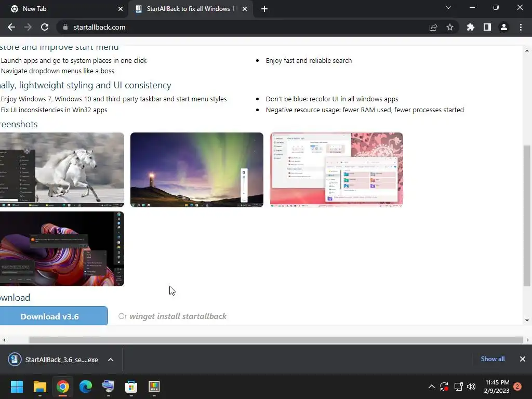This screenshot has width=532, height=399.
Task: Open File Explorer from taskbar
Action: pyautogui.click(x=39, y=387)
